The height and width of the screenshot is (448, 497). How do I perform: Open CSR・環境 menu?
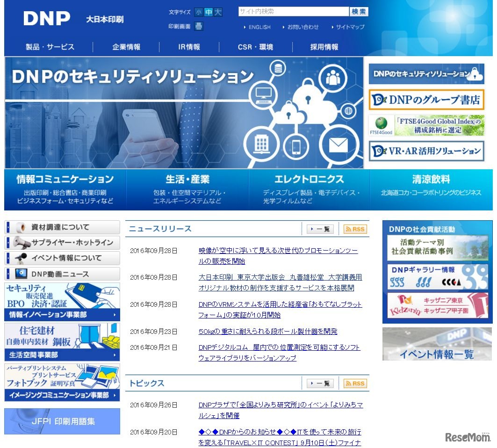click(255, 47)
